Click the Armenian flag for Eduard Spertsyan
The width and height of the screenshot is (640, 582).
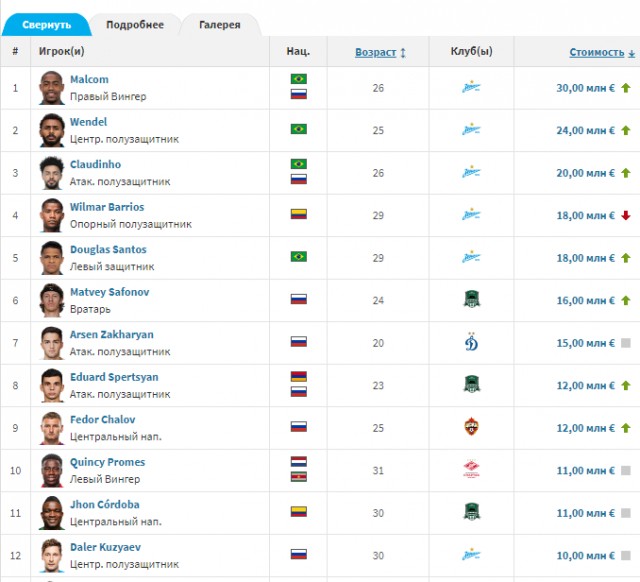tap(299, 376)
